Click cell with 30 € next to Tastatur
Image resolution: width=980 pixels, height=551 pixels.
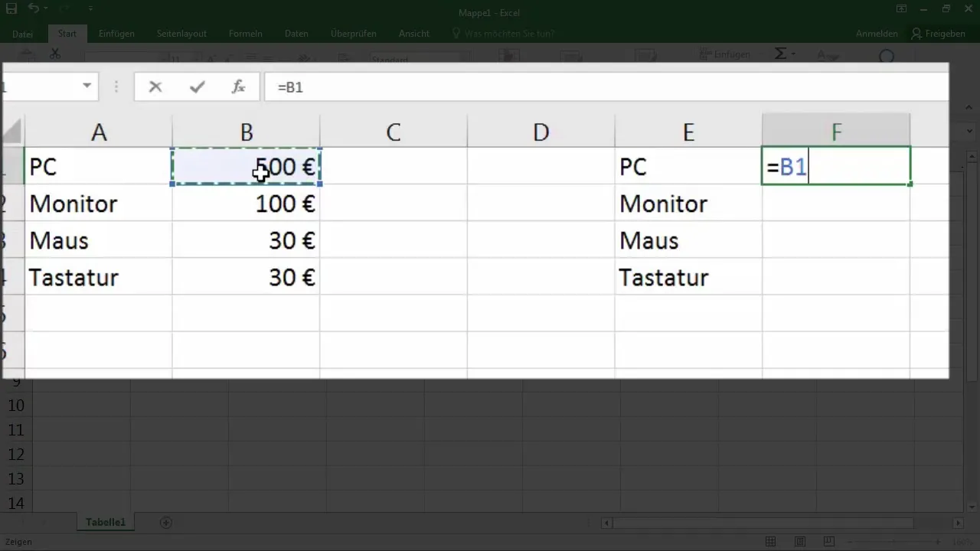[x=247, y=277]
